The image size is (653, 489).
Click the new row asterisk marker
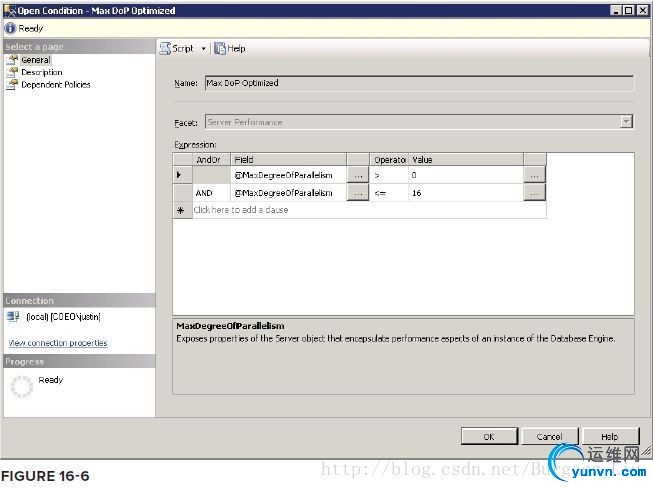180,210
